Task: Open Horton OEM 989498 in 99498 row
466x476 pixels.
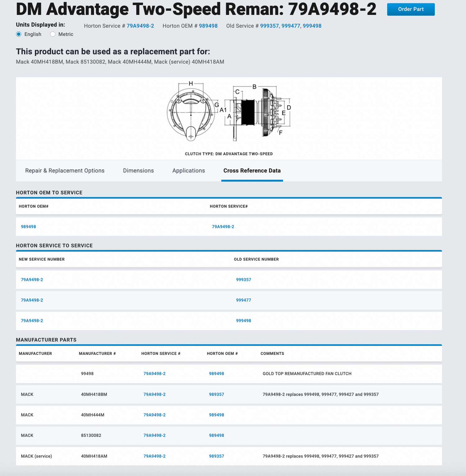Action: (x=217, y=374)
